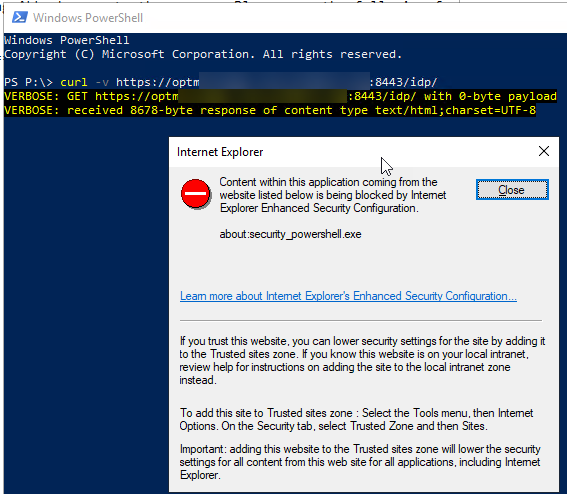Click the Copyright Microsoft Corporation line
The height and width of the screenshot is (494, 567).
click(203, 54)
